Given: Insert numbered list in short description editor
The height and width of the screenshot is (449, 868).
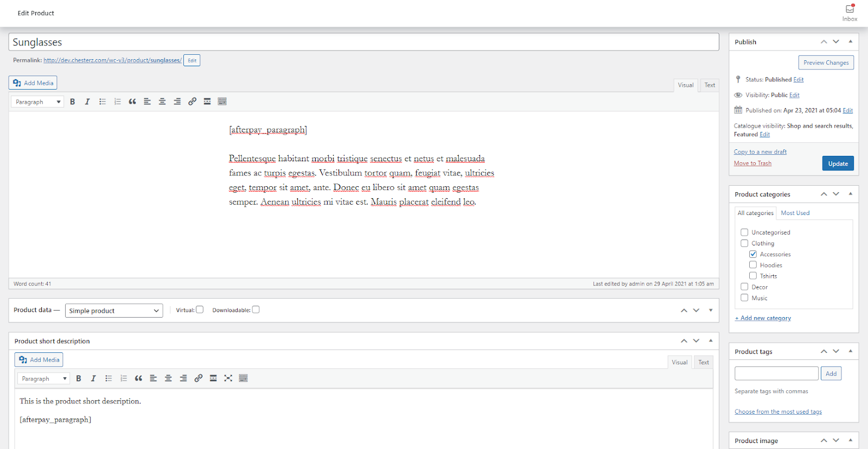Looking at the screenshot, I should click(x=124, y=378).
